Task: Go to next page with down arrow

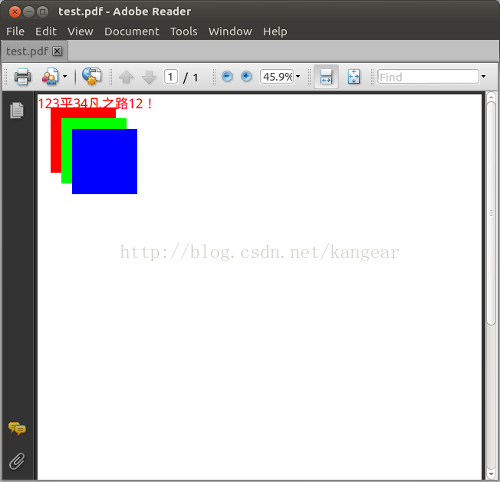Action: [x=149, y=77]
